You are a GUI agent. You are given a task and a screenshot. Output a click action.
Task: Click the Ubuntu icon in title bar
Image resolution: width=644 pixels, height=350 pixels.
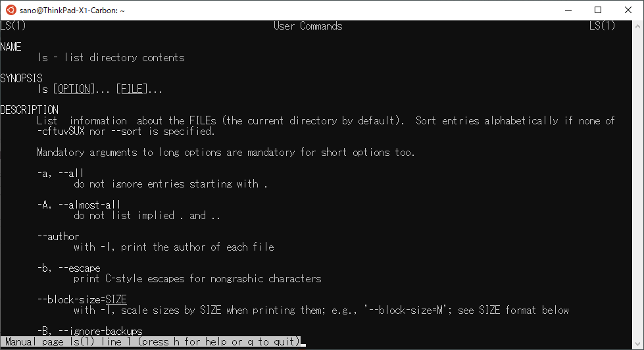pos(11,10)
